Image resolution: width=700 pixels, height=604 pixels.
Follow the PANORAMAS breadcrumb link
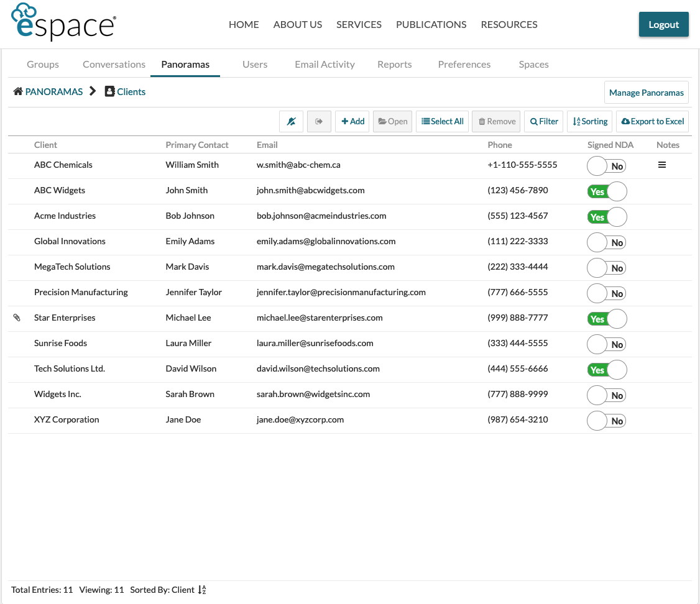click(x=53, y=91)
